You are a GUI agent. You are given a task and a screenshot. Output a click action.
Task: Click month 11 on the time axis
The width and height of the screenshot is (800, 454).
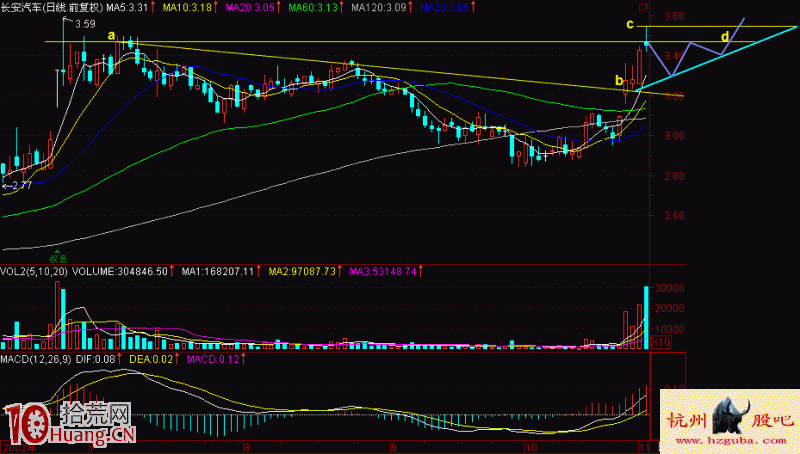(x=643, y=448)
